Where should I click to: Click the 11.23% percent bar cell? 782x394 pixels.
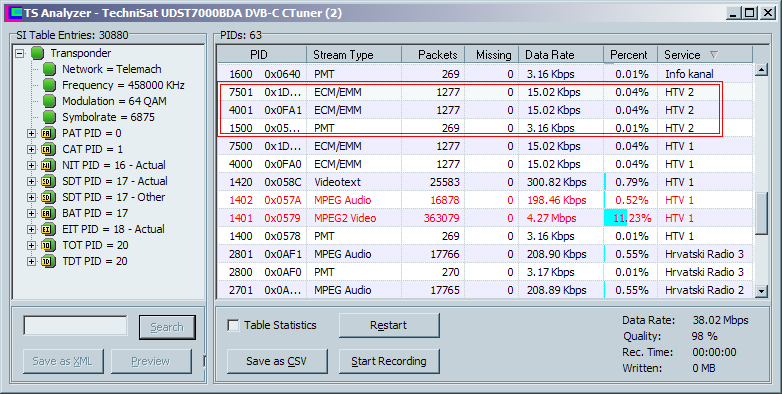point(631,218)
